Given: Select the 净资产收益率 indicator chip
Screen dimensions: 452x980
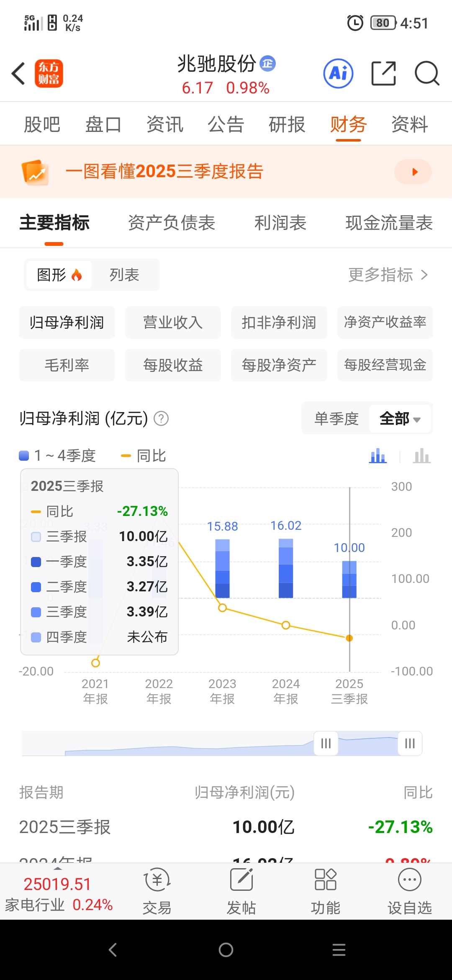Looking at the screenshot, I should (385, 322).
